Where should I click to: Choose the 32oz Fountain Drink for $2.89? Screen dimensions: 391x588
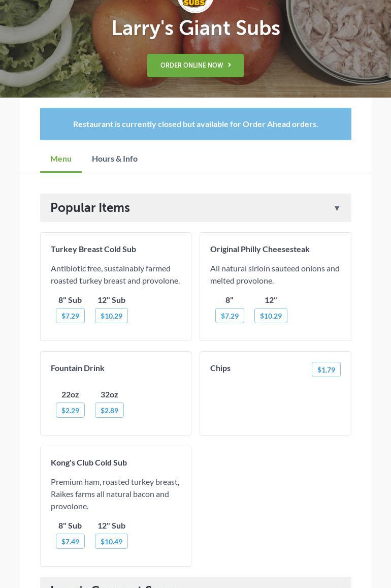(109, 410)
